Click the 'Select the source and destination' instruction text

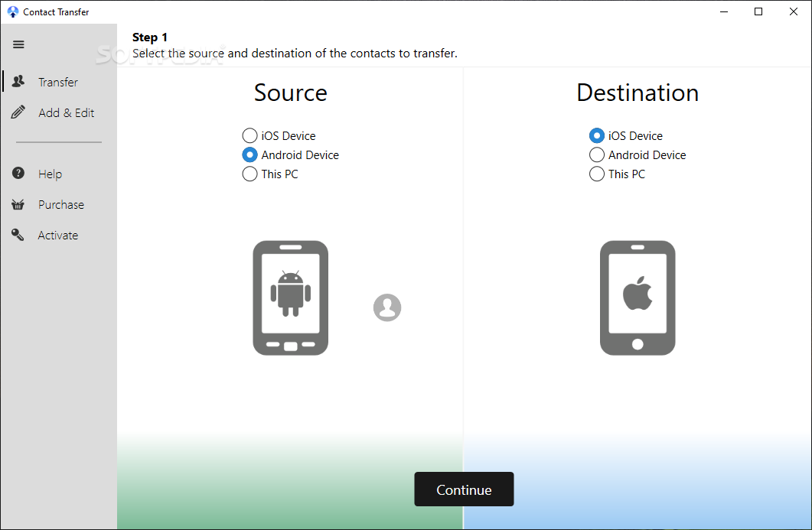pyautogui.click(x=295, y=54)
